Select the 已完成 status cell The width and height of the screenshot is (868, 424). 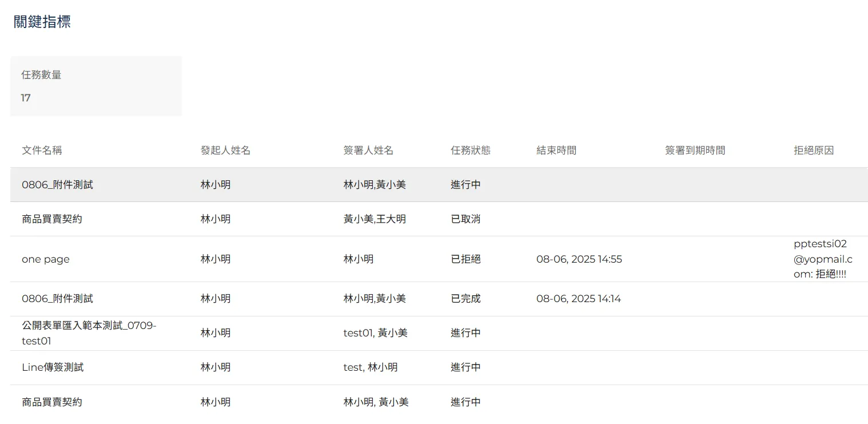tap(465, 299)
